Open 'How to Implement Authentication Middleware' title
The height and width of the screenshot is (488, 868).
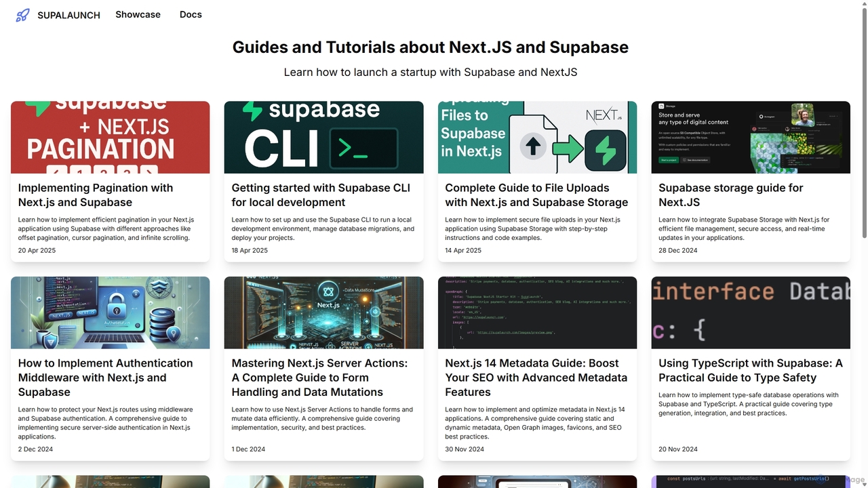106,378
